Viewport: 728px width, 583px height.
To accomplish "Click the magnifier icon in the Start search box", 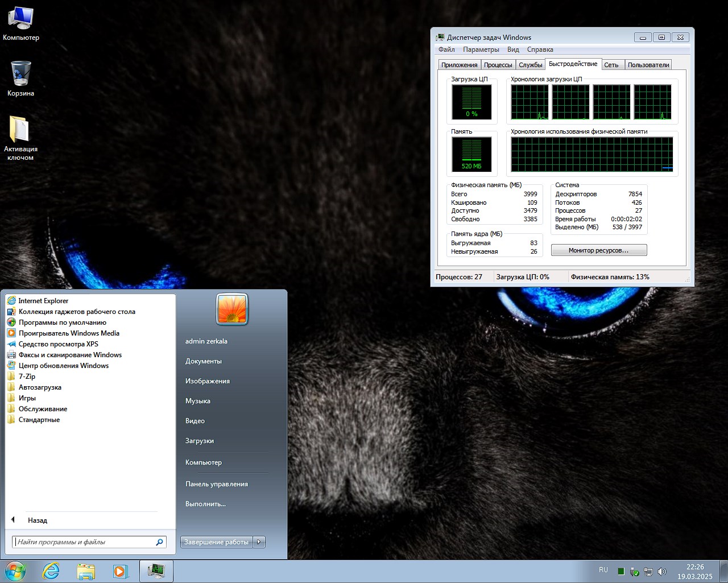I will [159, 542].
